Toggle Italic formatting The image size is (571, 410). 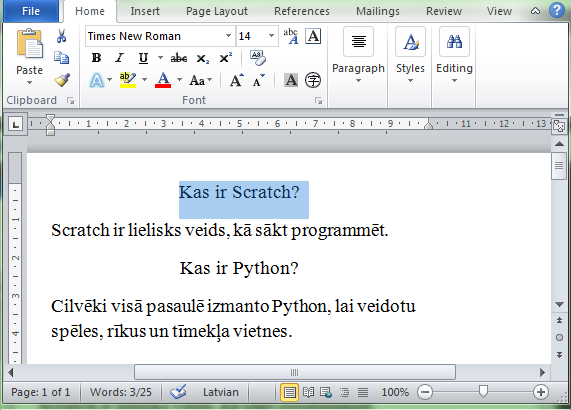[119, 58]
